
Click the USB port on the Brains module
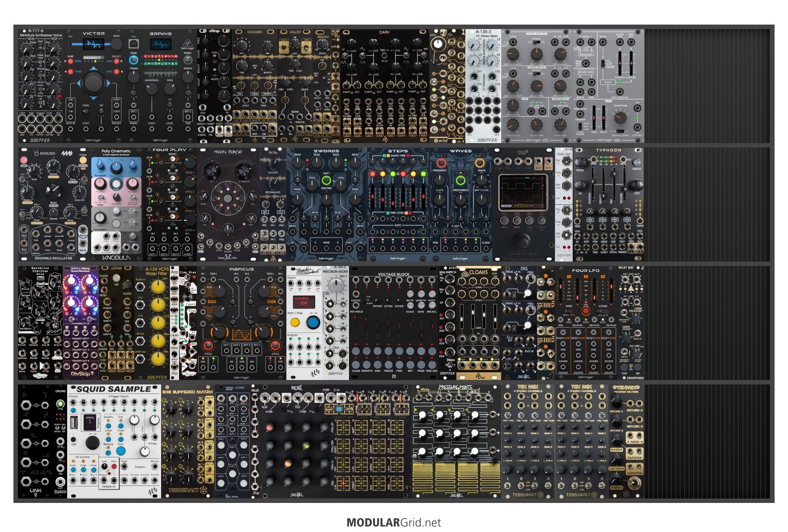pos(133,43)
